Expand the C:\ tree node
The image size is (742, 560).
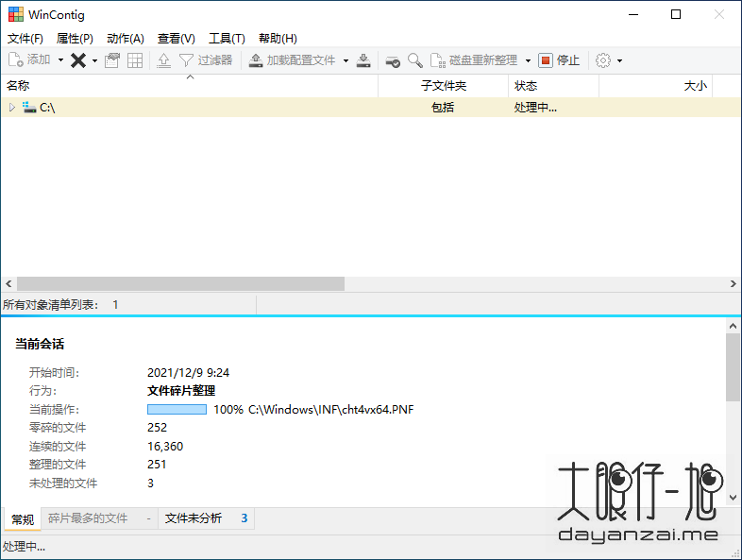[x=12, y=108]
